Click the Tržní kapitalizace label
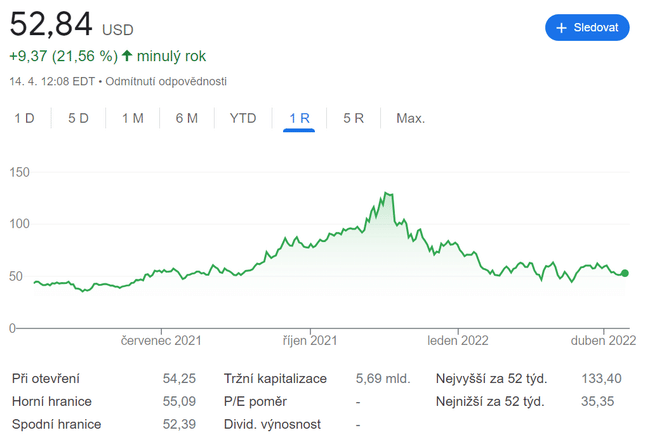The image size is (650, 441). click(276, 379)
